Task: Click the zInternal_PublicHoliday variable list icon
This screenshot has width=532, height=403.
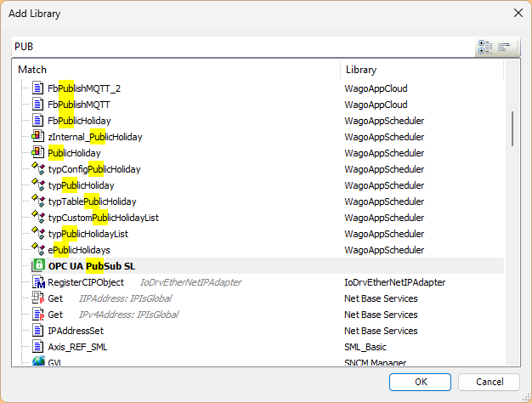Action: point(37,137)
